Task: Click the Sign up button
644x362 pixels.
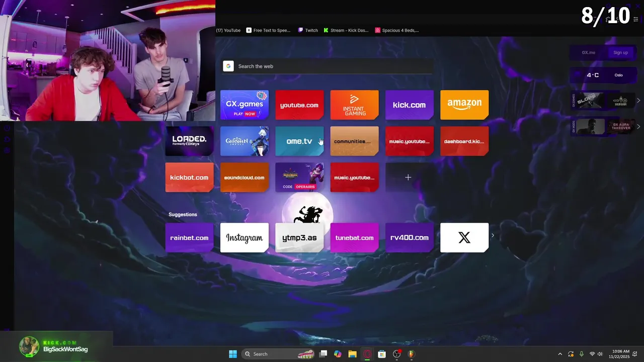Action: point(620,53)
